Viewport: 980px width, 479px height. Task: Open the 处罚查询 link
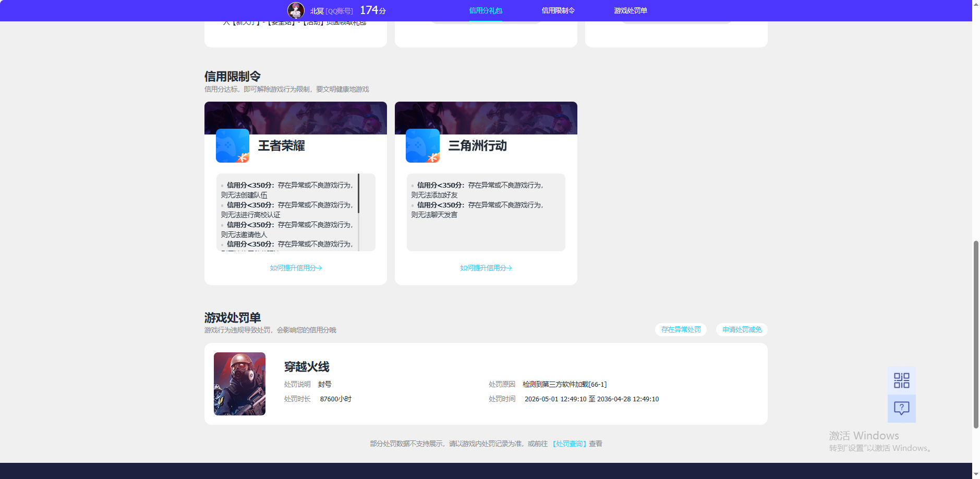[570, 444]
